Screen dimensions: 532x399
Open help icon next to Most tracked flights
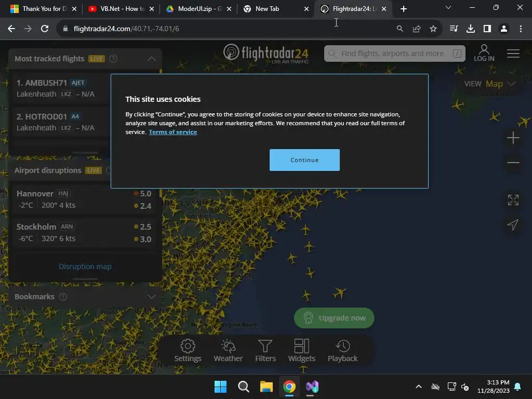tap(113, 59)
